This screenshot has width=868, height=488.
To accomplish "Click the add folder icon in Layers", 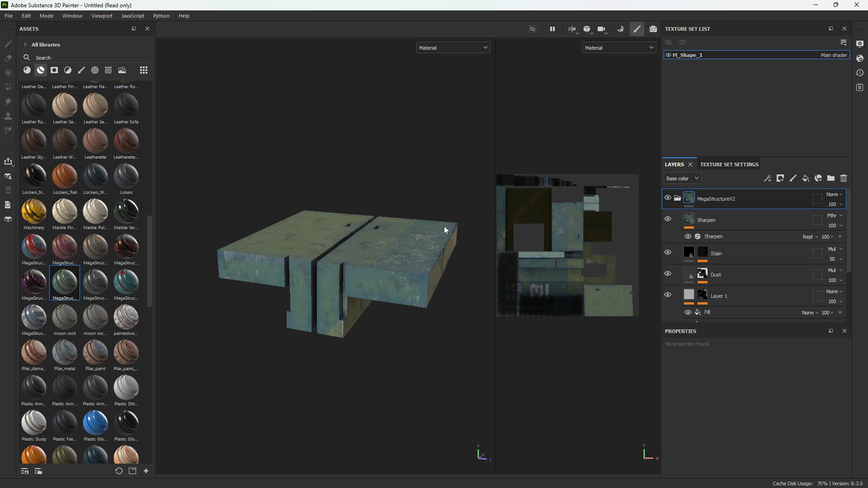I will pyautogui.click(x=831, y=178).
